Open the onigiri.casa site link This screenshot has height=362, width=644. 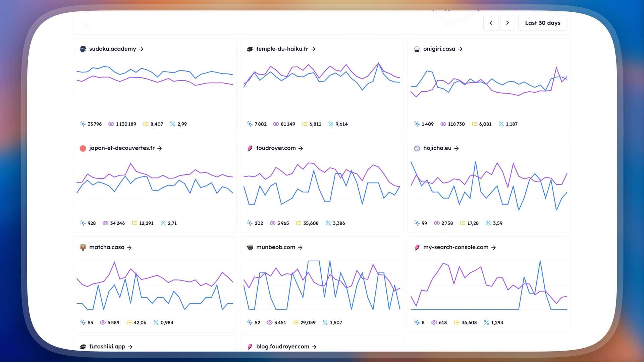(443, 49)
